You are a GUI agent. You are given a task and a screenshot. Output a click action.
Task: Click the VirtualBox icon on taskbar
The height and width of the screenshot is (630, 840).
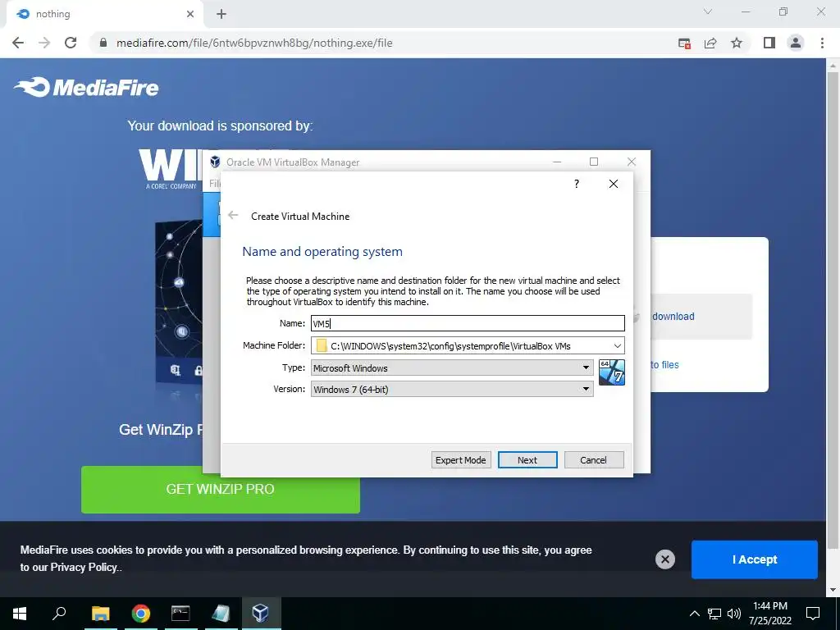coord(260,613)
